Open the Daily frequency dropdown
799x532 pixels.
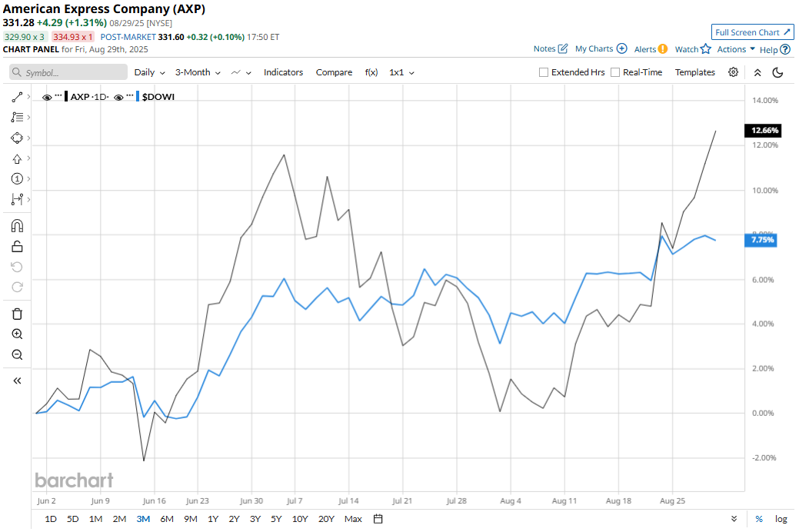149,72
